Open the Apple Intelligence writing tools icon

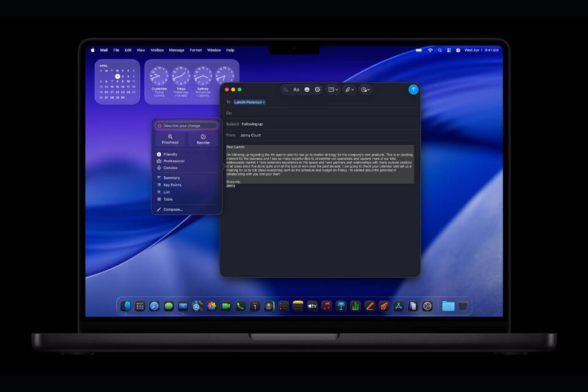(x=318, y=90)
